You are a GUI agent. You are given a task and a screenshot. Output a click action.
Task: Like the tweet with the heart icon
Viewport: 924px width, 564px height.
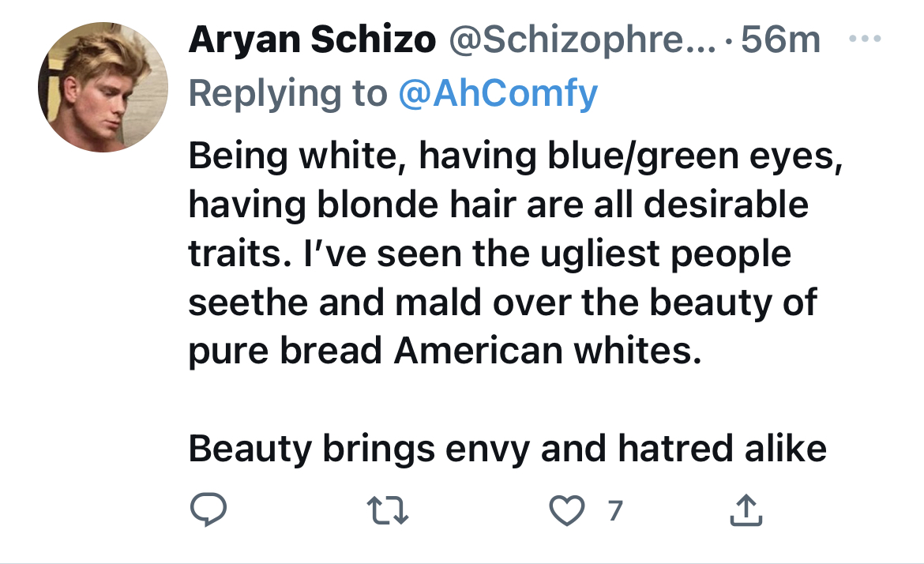[567, 510]
